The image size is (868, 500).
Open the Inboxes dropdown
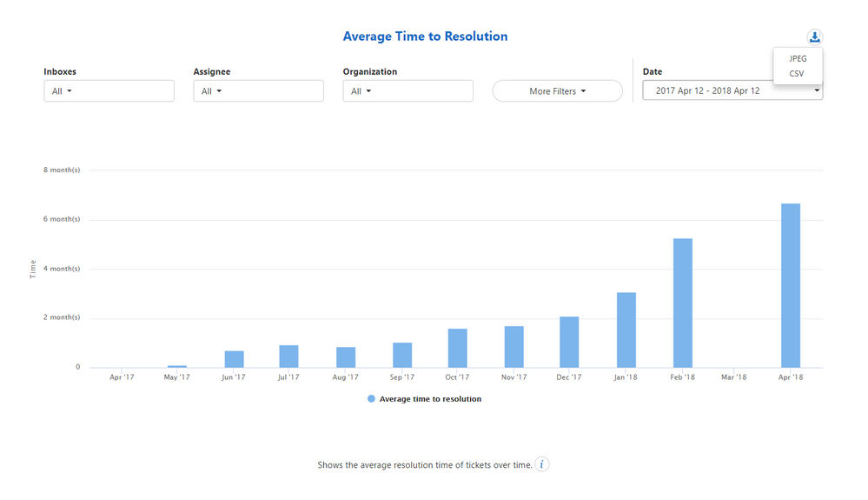tap(109, 90)
